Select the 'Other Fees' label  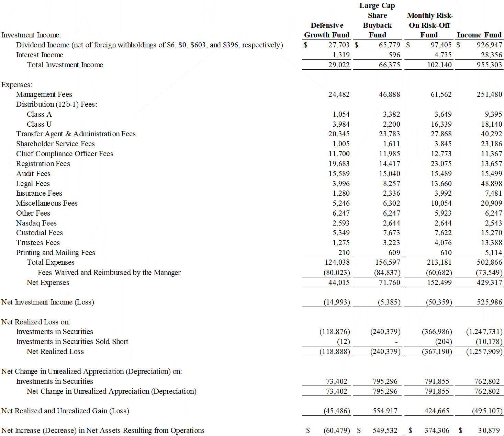pyautogui.click(x=33, y=213)
